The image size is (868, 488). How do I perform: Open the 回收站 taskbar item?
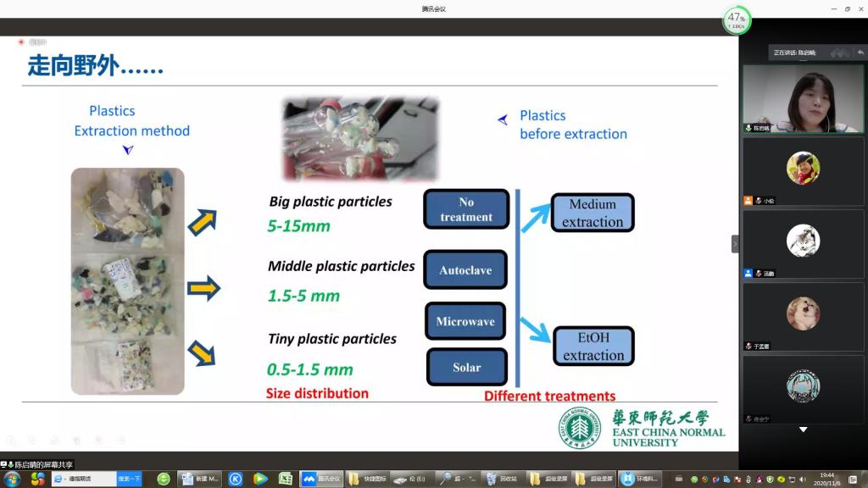click(503, 479)
